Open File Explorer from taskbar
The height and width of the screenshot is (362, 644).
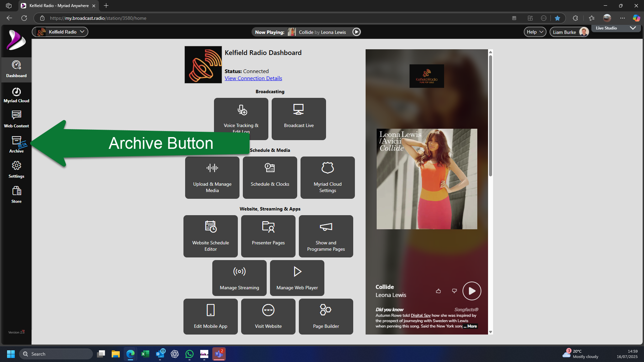pyautogui.click(x=116, y=354)
